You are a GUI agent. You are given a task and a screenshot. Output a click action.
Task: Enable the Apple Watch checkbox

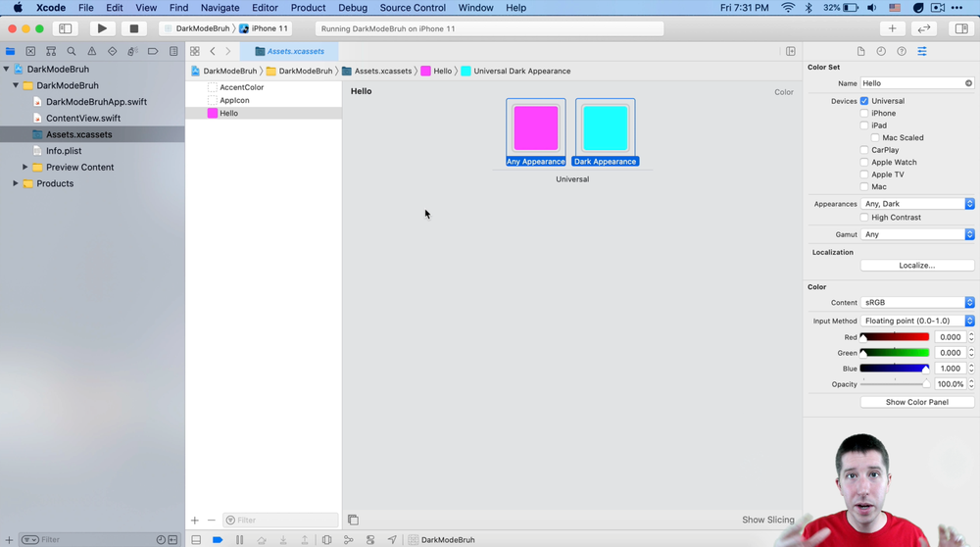(x=864, y=162)
